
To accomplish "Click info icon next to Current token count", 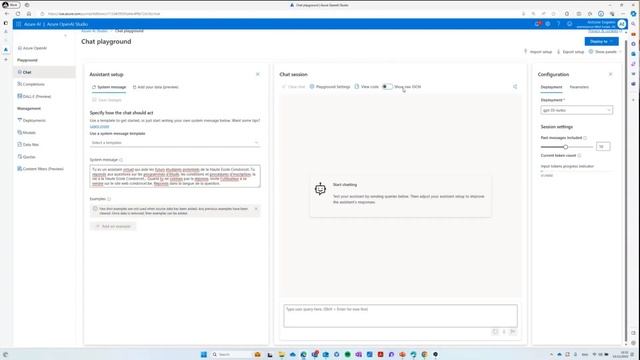I will coord(579,156).
